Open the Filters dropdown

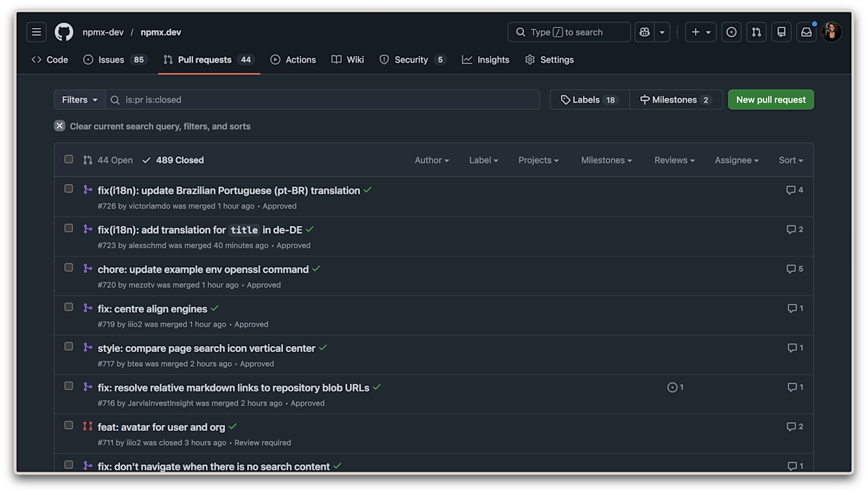click(79, 100)
